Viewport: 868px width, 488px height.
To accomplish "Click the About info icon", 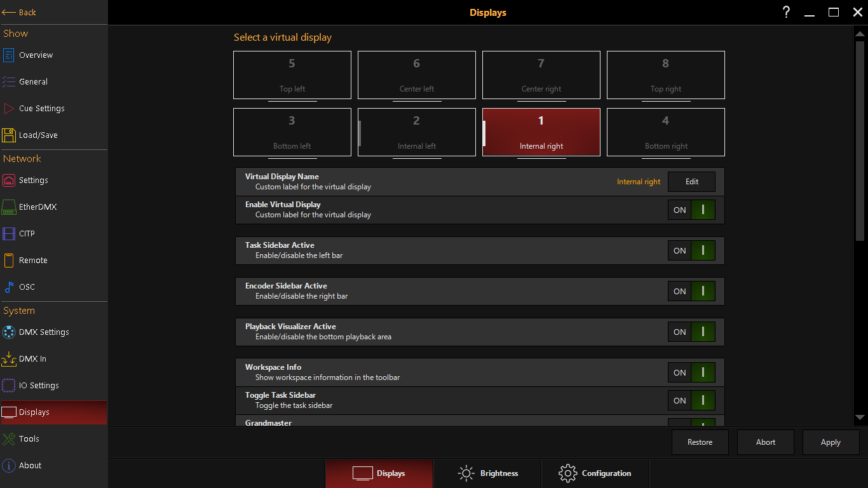I will coord(9,466).
